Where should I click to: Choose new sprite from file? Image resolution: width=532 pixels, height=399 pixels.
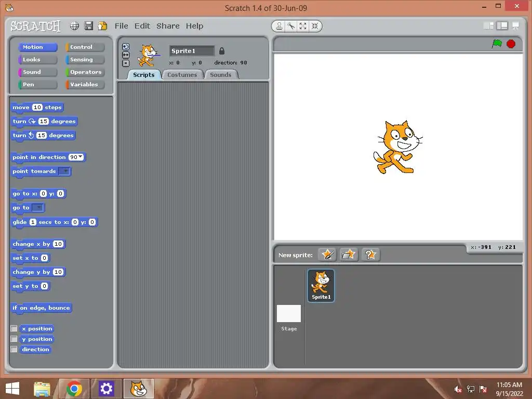coord(349,255)
